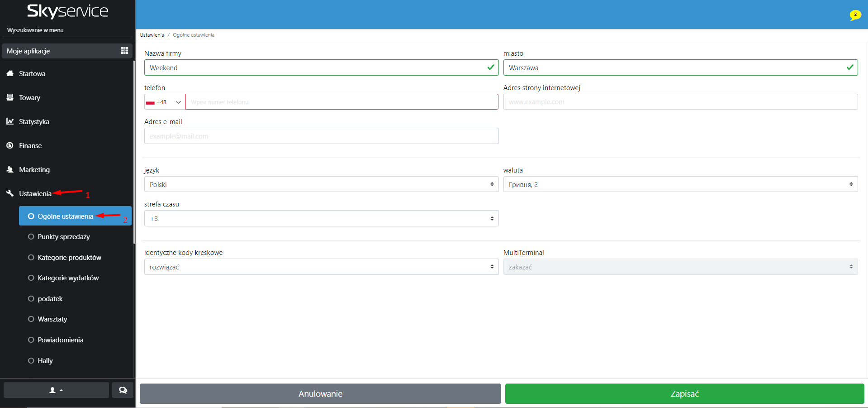This screenshot has height=408, width=868.
Task: Open the Powiadomienia menu item
Action: [60, 340]
